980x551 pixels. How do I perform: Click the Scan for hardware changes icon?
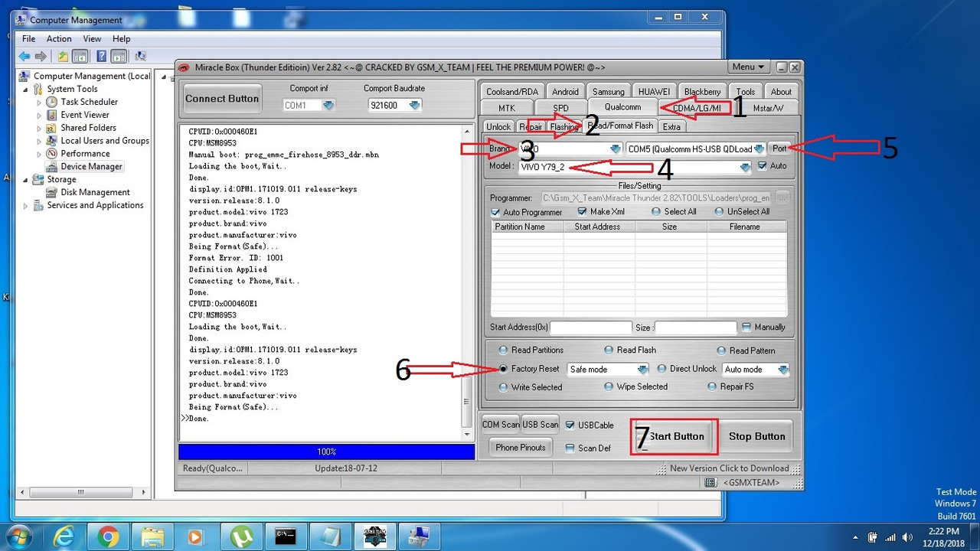[140, 56]
